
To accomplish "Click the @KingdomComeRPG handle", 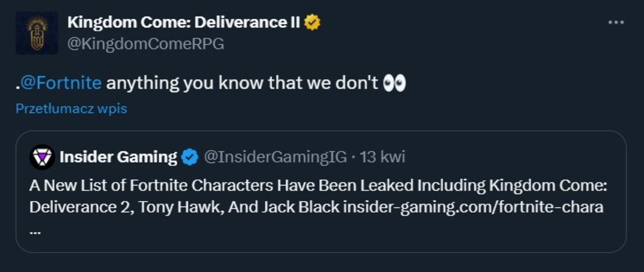I will point(145,44).
